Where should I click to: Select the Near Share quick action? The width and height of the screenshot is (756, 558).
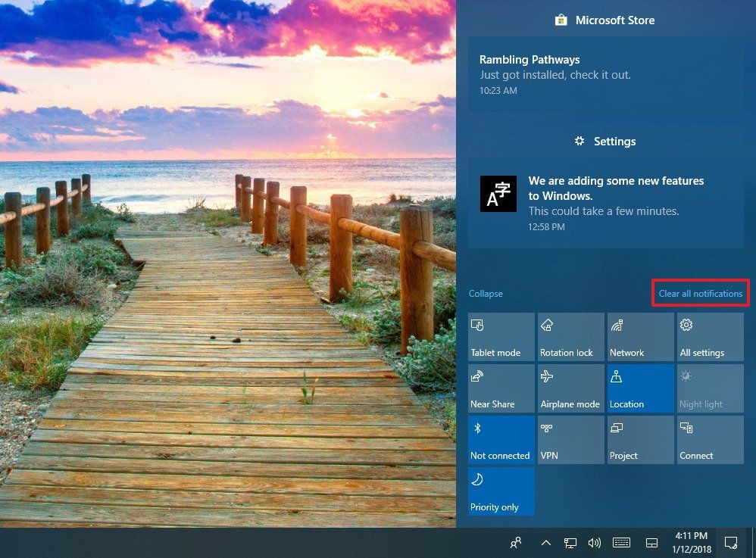(501, 388)
